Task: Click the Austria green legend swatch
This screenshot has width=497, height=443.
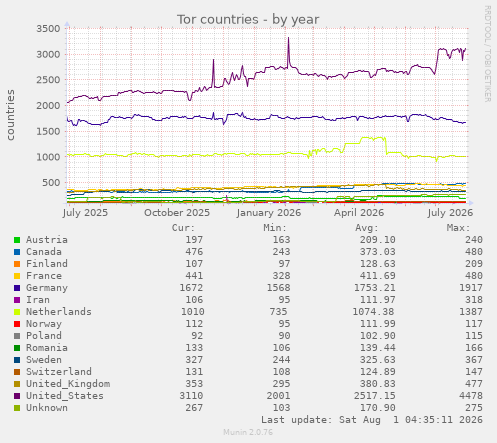Action: (x=17, y=240)
